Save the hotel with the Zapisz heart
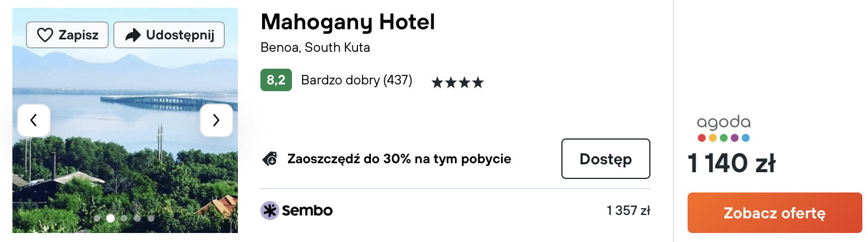This screenshot has width=868, height=242. pos(67,35)
